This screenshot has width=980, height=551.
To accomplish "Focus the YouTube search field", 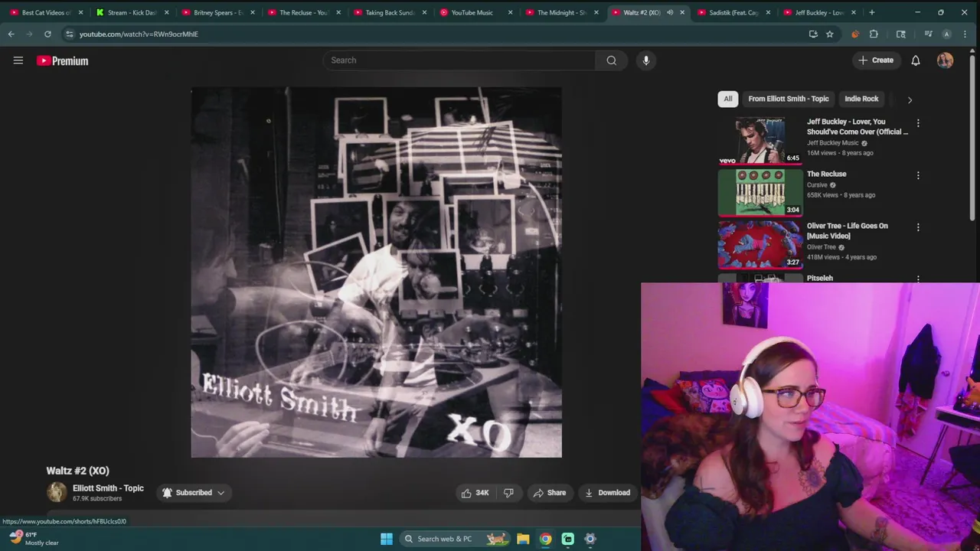I will click(x=459, y=60).
